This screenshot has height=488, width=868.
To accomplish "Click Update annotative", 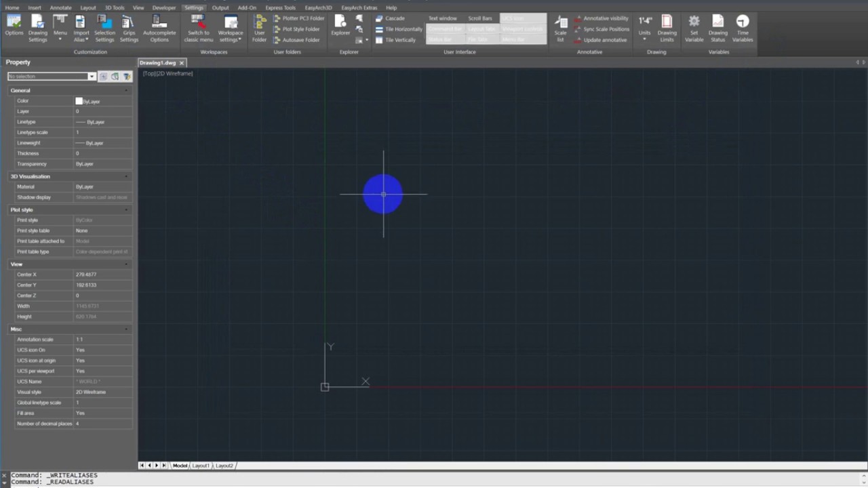I will pos(600,40).
